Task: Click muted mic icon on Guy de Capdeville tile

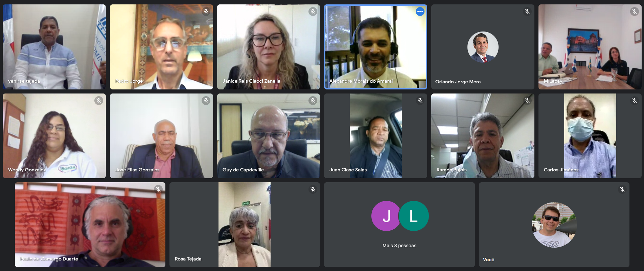Action: coord(313,101)
